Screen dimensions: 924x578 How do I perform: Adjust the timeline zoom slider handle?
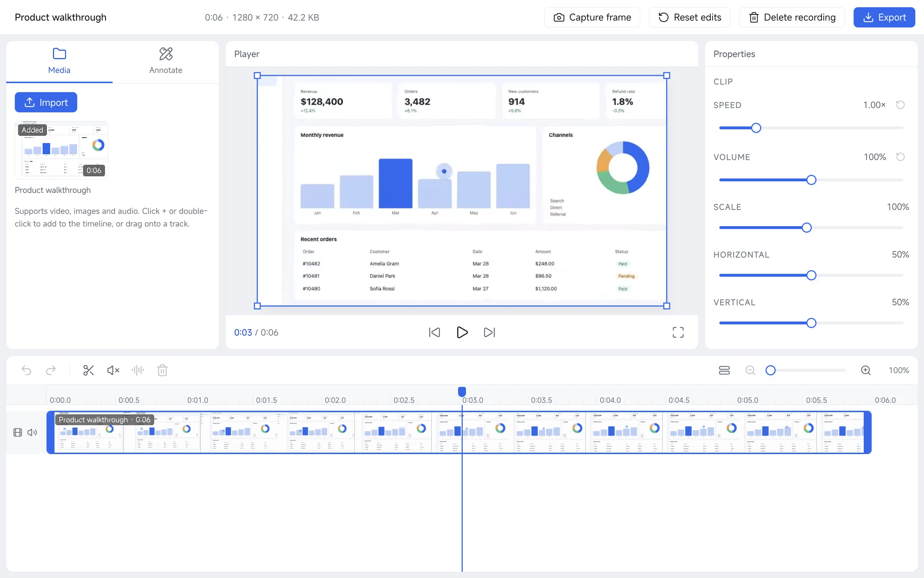pos(771,370)
